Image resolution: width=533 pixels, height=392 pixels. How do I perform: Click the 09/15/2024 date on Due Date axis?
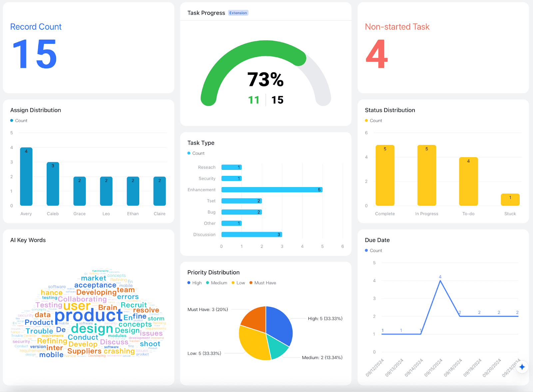click(x=433, y=368)
